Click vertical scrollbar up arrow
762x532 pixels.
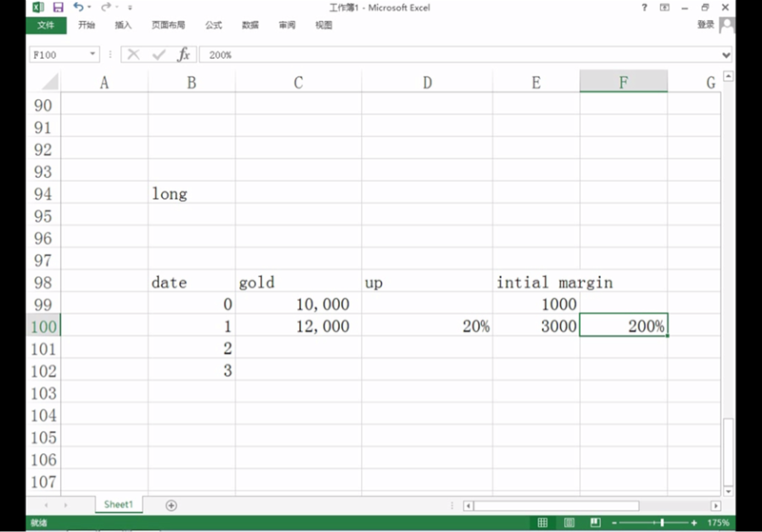pos(728,76)
